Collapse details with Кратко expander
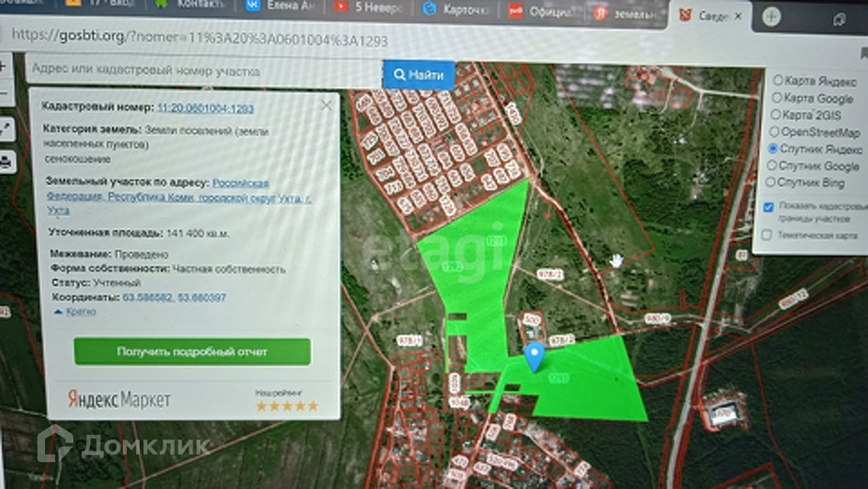Viewport: 868px width, 489px height. (x=75, y=312)
